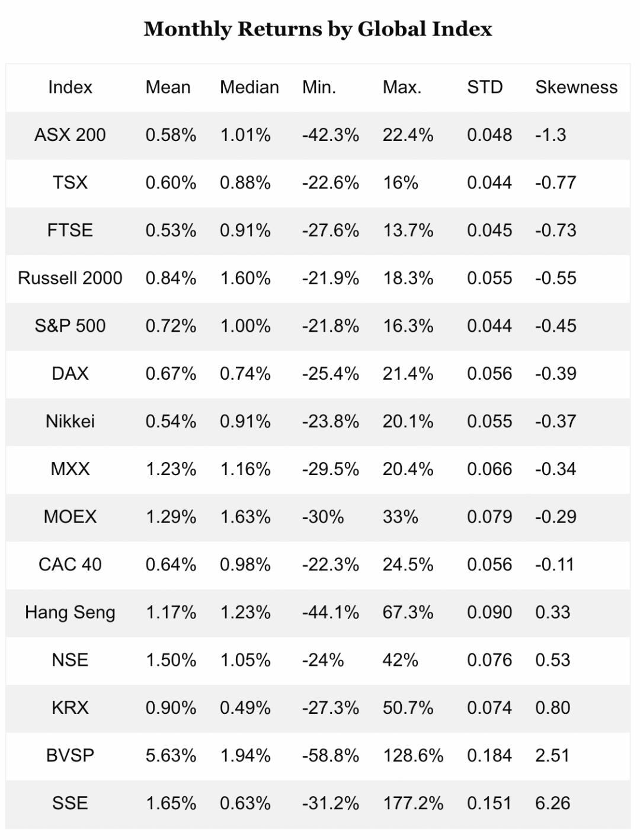Click the MOEX index name
Viewport: 640px width, 840px height.
tap(70, 517)
